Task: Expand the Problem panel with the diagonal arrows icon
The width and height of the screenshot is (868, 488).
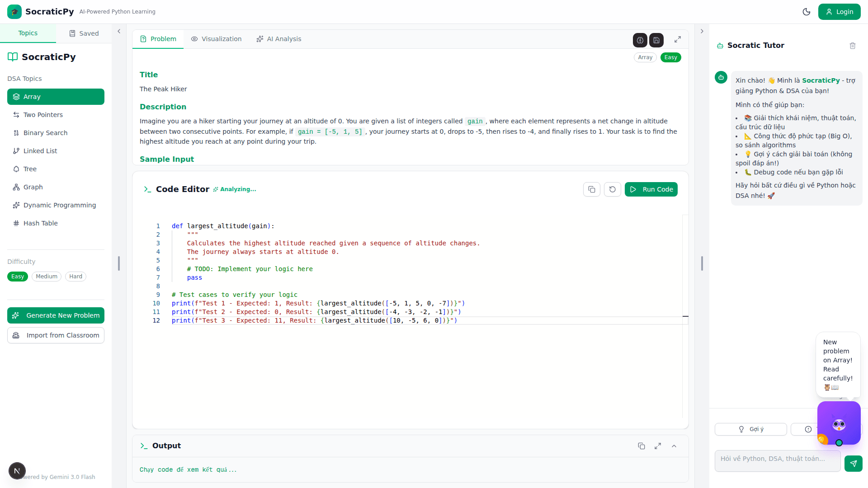Action: [677, 39]
